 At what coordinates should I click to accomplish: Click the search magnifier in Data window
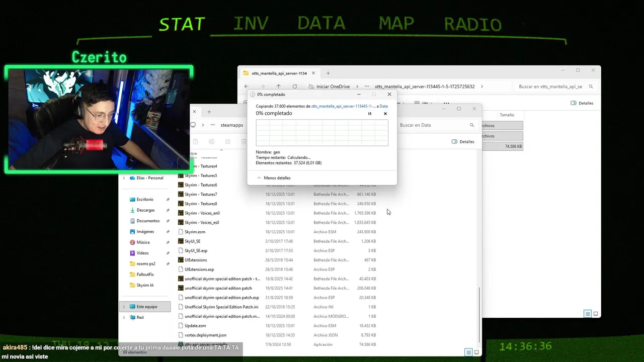tap(472, 125)
